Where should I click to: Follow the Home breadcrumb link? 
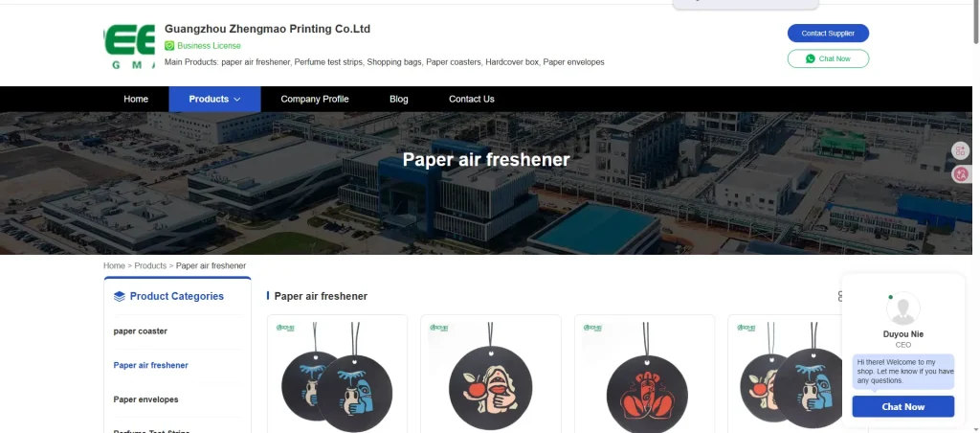[115, 266]
